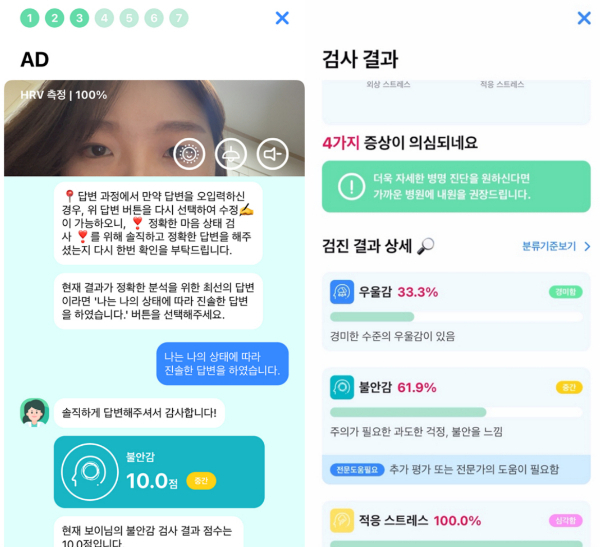Open 분류기준보기 link
Viewport: 600px width, 547px height.
pyautogui.click(x=549, y=246)
